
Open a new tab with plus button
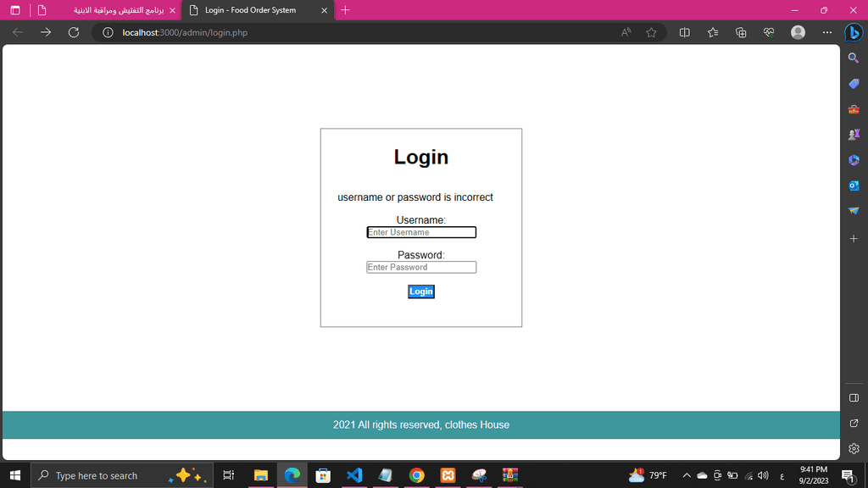click(346, 10)
